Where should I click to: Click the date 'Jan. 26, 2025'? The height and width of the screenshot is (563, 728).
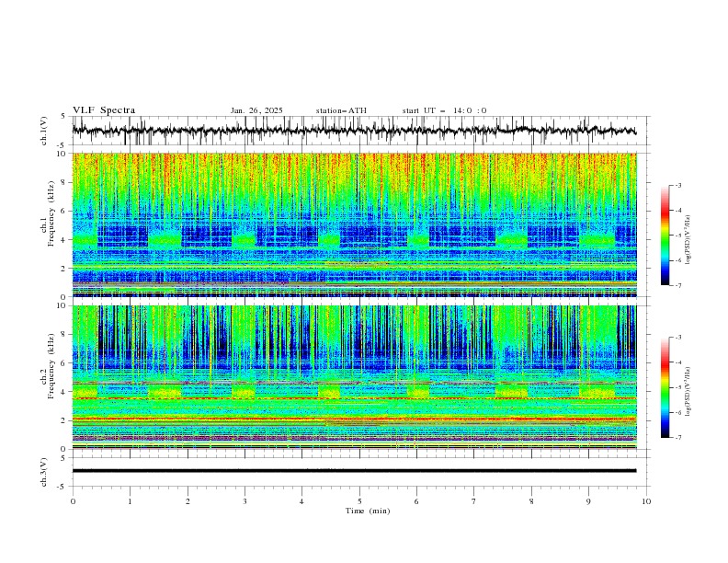point(256,110)
